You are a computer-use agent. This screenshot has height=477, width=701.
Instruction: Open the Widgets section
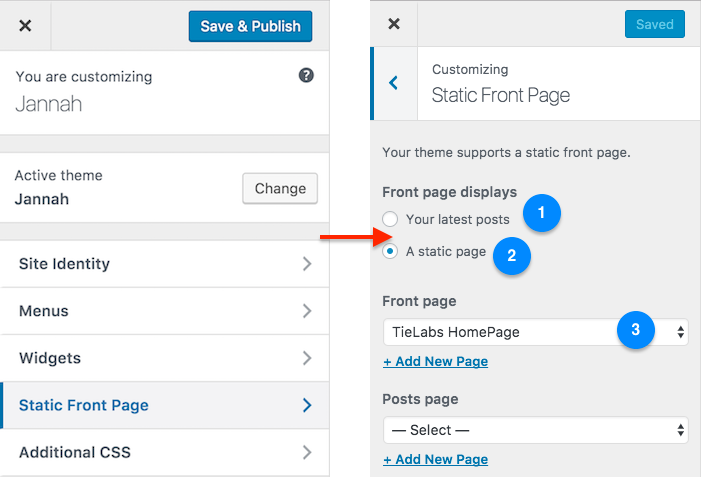pos(165,358)
